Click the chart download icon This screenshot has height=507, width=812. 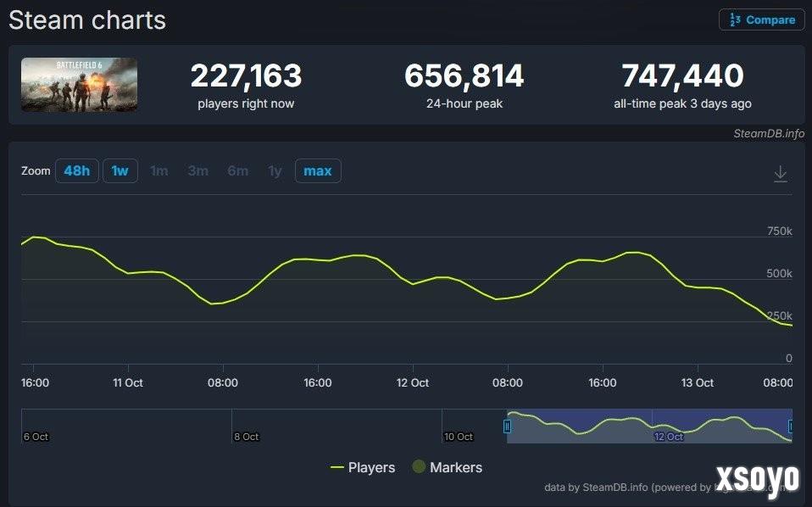click(x=781, y=174)
